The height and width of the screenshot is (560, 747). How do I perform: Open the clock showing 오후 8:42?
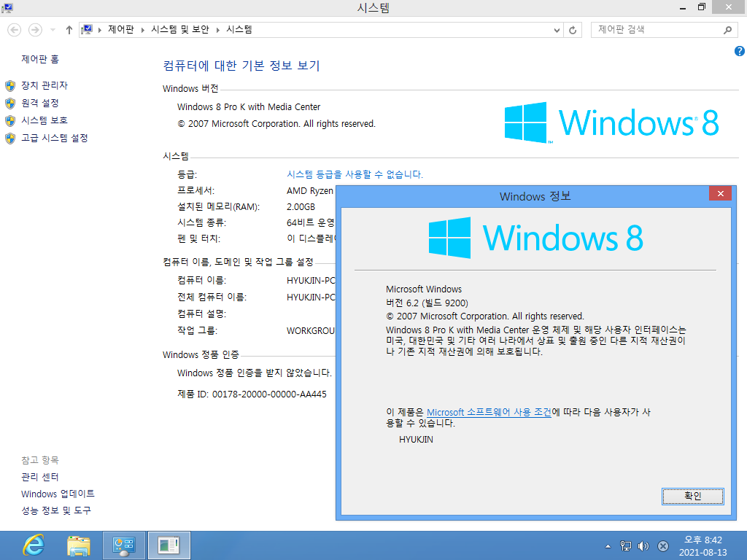click(703, 545)
